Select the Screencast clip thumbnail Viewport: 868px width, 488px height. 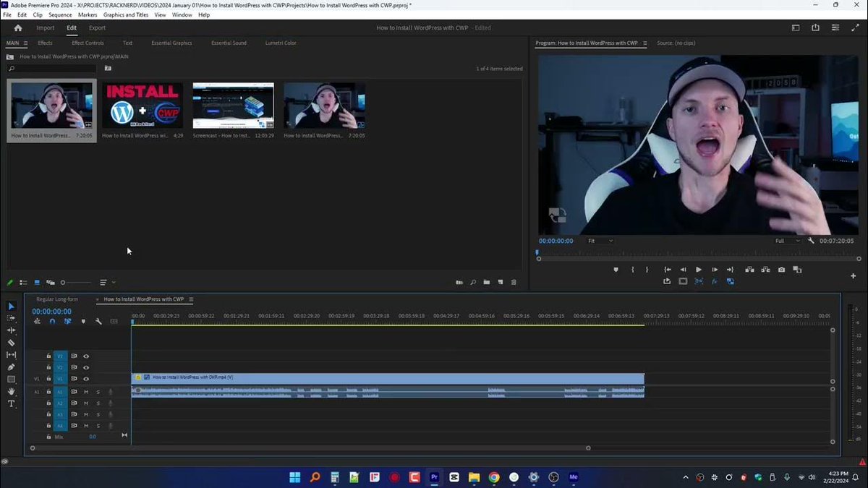tap(233, 106)
